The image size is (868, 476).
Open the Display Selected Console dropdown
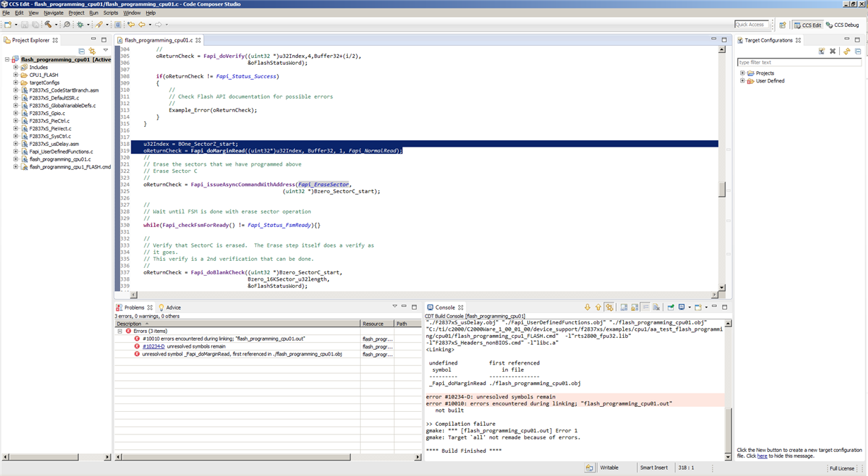click(x=689, y=307)
